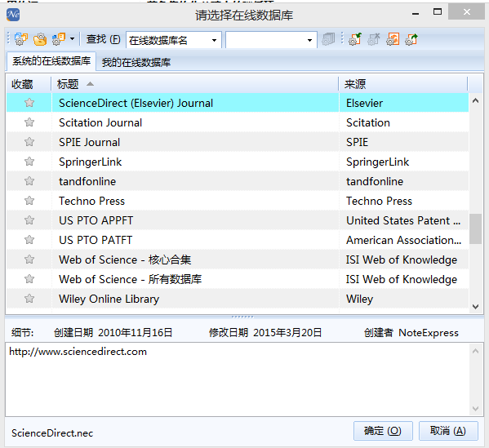
Task: Toggle favorite star for tandfonline
Action: 29,181
